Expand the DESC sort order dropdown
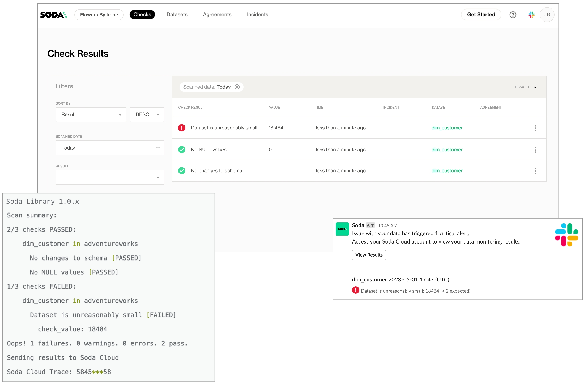 pyautogui.click(x=147, y=114)
